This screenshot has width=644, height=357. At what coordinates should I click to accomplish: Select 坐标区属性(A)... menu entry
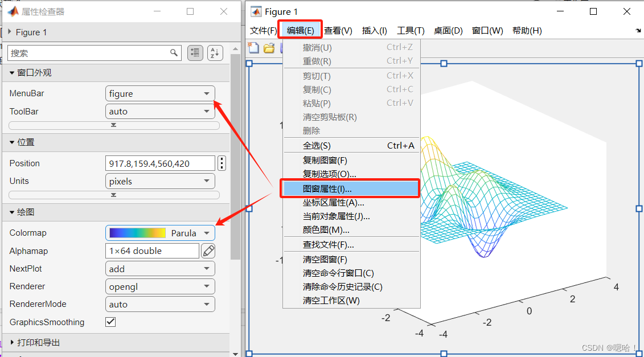pos(351,203)
